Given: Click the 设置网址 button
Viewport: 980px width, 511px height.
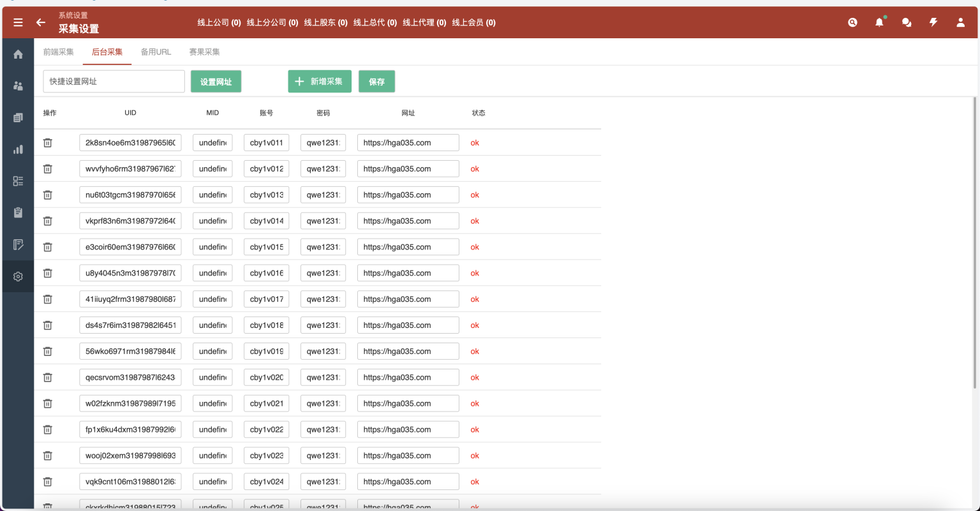Looking at the screenshot, I should coord(216,82).
